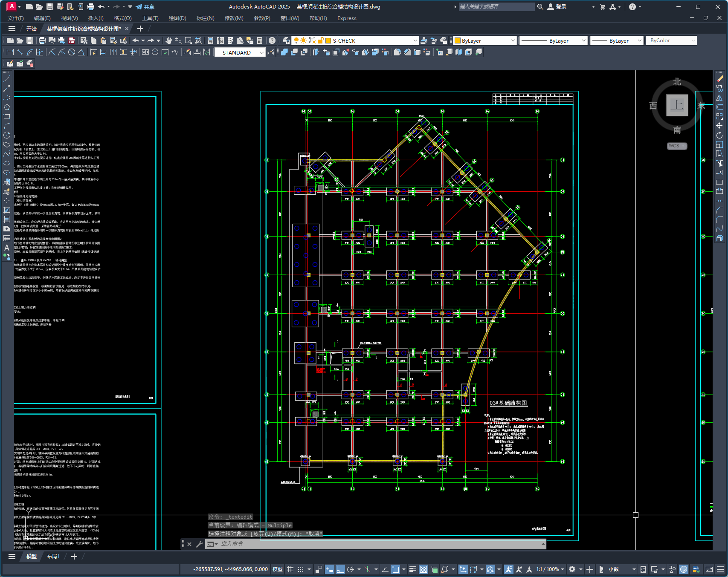Select the Erase tool in right toolbar
The width and height of the screenshot is (728, 577).
[x=719, y=79]
